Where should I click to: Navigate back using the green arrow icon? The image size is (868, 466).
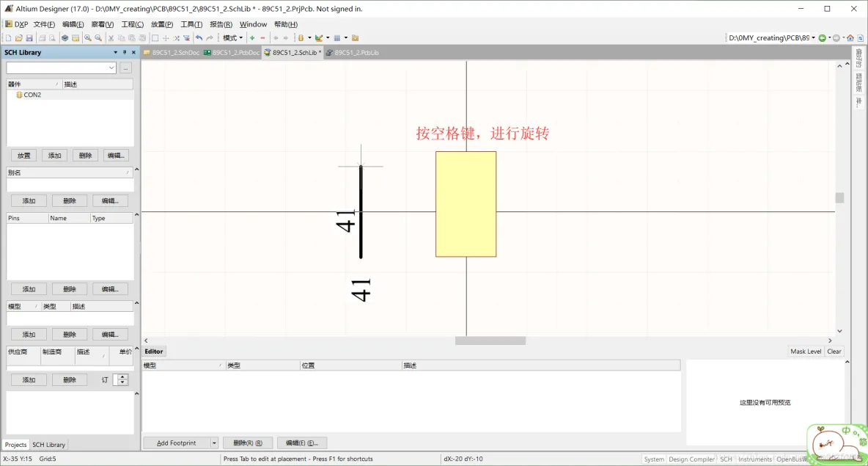[823, 38]
